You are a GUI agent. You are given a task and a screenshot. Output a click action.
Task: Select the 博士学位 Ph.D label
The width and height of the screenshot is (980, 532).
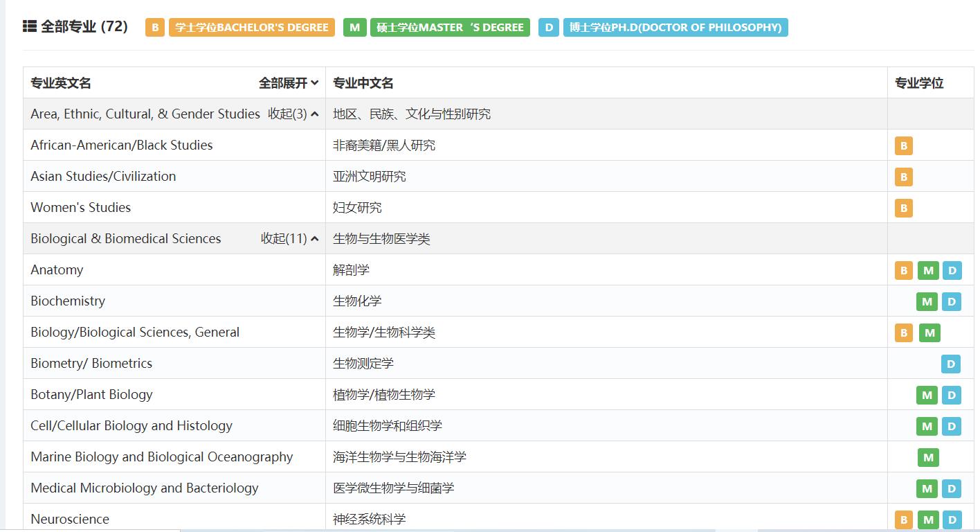675,27
